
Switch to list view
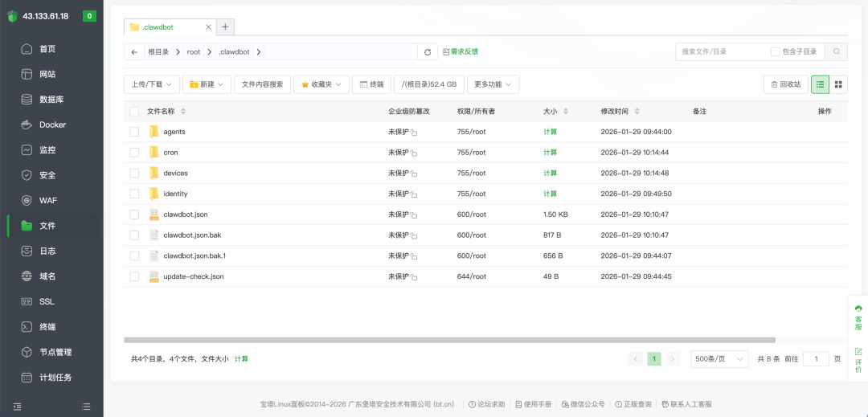tap(820, 84)
